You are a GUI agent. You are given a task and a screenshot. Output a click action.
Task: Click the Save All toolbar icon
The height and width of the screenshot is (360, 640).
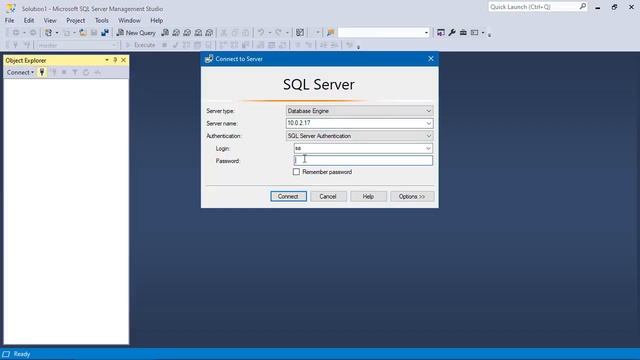pos(105,33)
